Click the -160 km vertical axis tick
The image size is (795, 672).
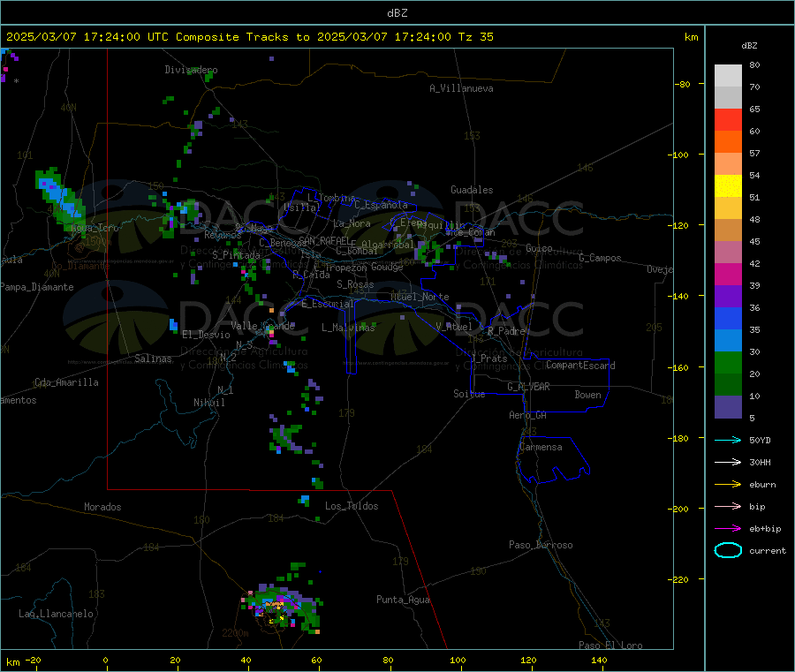[680, 367]
